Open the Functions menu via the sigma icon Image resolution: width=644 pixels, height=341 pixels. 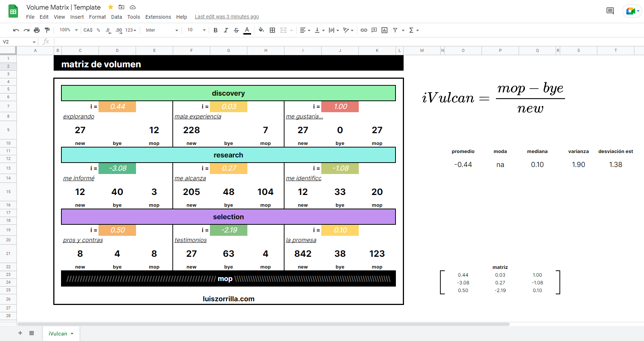411,30
